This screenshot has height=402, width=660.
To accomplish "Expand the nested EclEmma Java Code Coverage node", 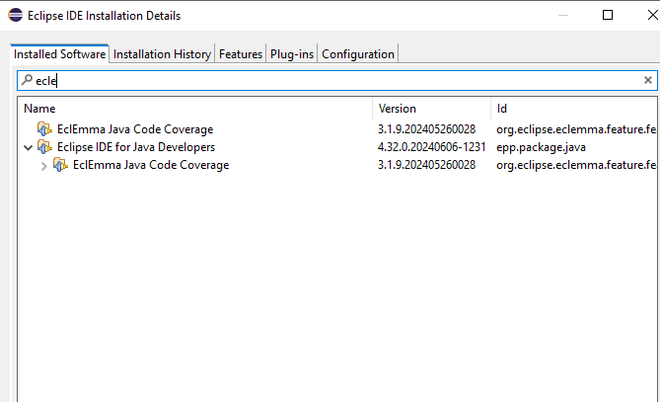I will 43,165.
